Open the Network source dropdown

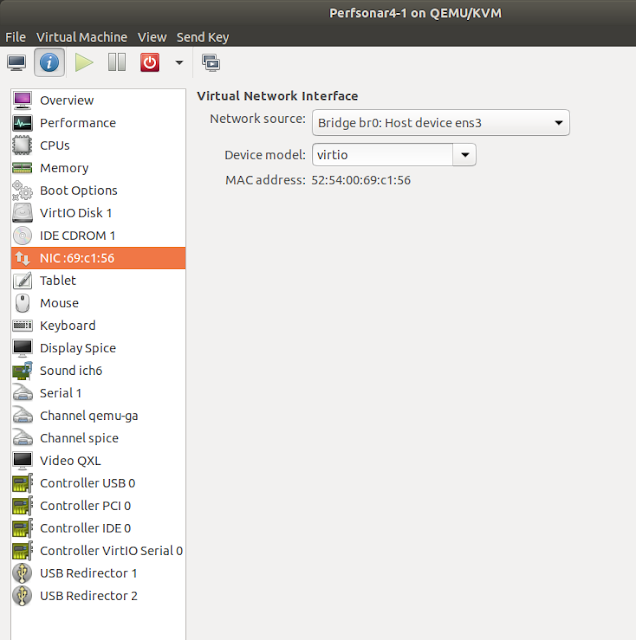click(440, 122)
